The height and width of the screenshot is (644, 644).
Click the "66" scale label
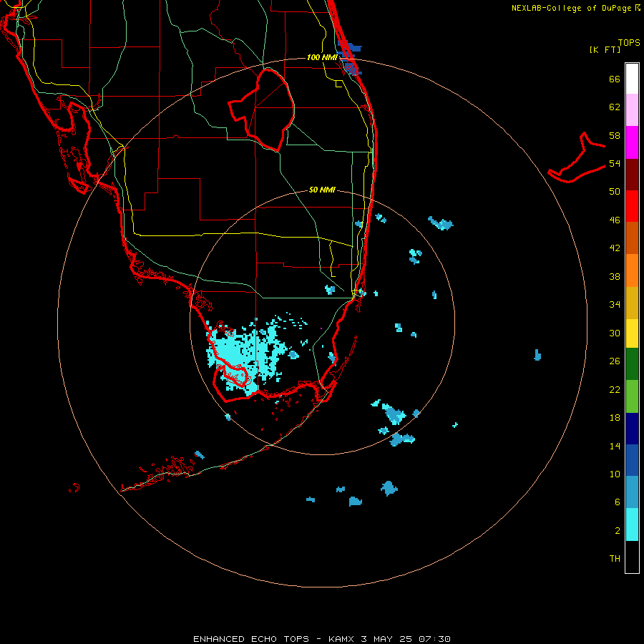tap(615, 79)
